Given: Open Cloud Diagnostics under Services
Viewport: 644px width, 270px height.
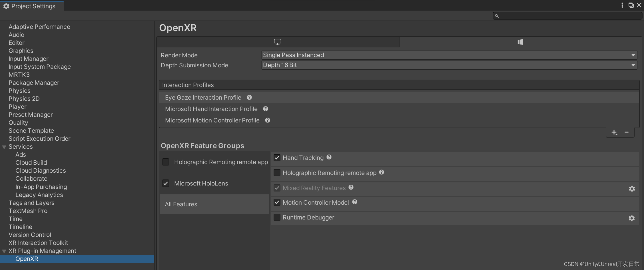Looking at the screenshot, I should coord(41,170).
